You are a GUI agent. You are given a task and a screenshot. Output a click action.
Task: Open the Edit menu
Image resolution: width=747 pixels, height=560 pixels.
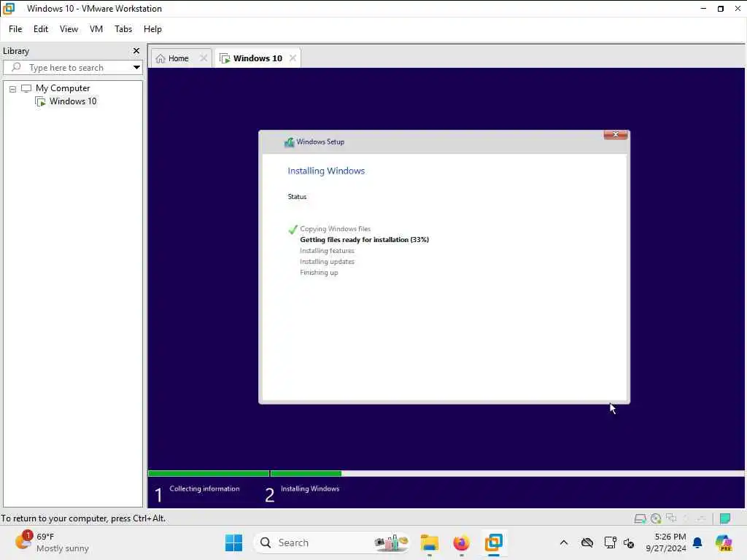click(x=41, y=29)
